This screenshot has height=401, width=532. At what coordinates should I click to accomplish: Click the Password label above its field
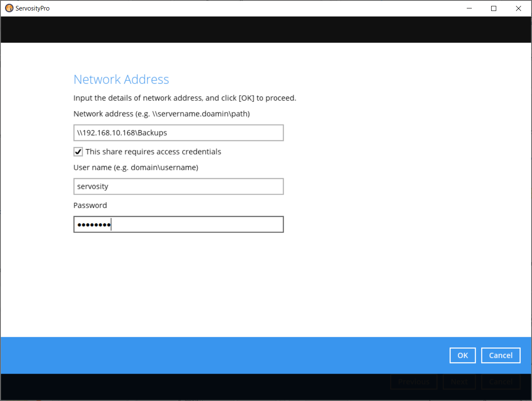(90, 205)
